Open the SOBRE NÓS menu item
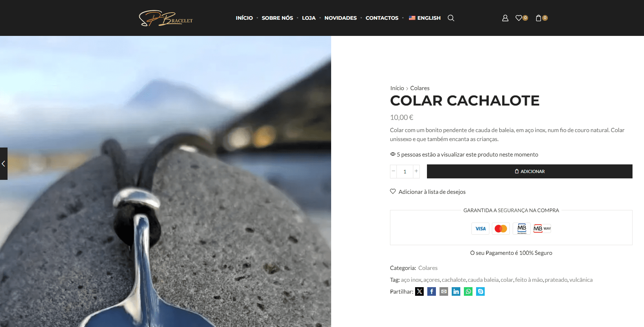This screenshot has height=327, width=644. point(277,18)
